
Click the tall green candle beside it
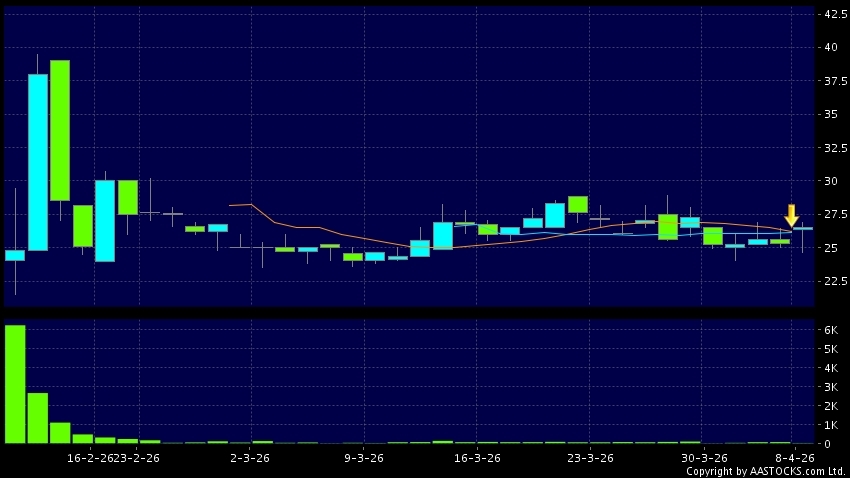coord(60,130)
